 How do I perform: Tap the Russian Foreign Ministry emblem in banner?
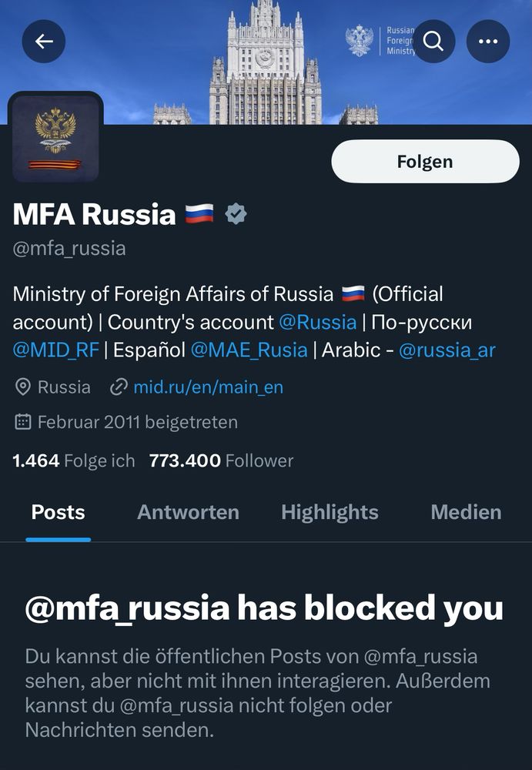[x=360, y=41]
